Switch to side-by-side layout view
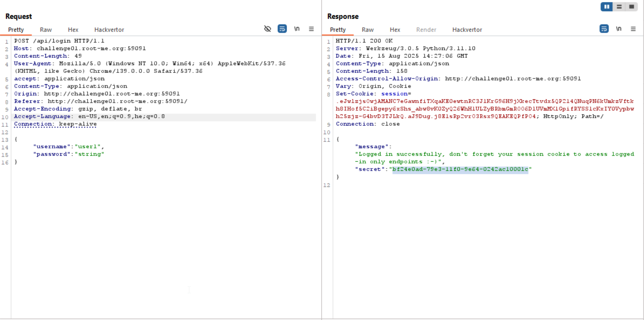The width and height of the screenshot is (644, 320). 607,6
